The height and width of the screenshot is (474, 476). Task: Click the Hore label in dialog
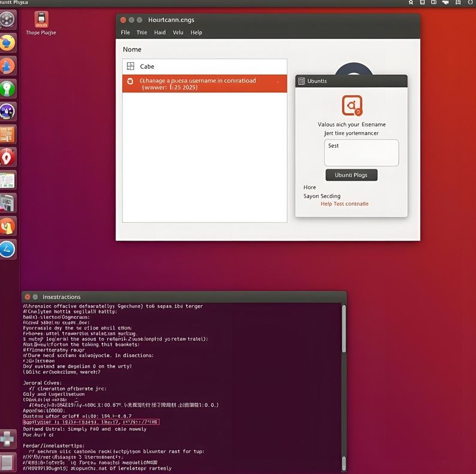[x=310, y=187]
